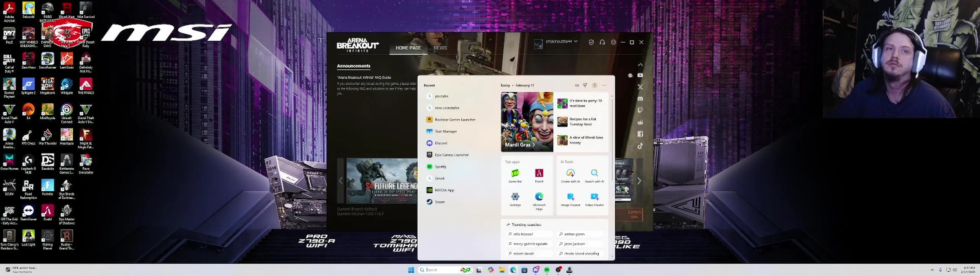Search trending 'robert duvall'
The height and width of the screenshot is (276, 980).
tap(528, 253)
